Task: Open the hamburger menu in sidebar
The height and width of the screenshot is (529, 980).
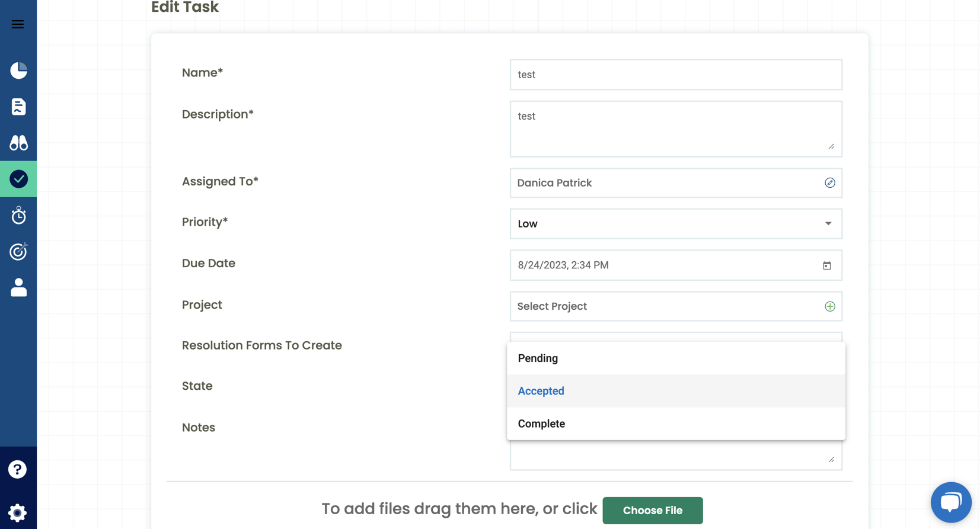Action: click(x=18, y=24)
